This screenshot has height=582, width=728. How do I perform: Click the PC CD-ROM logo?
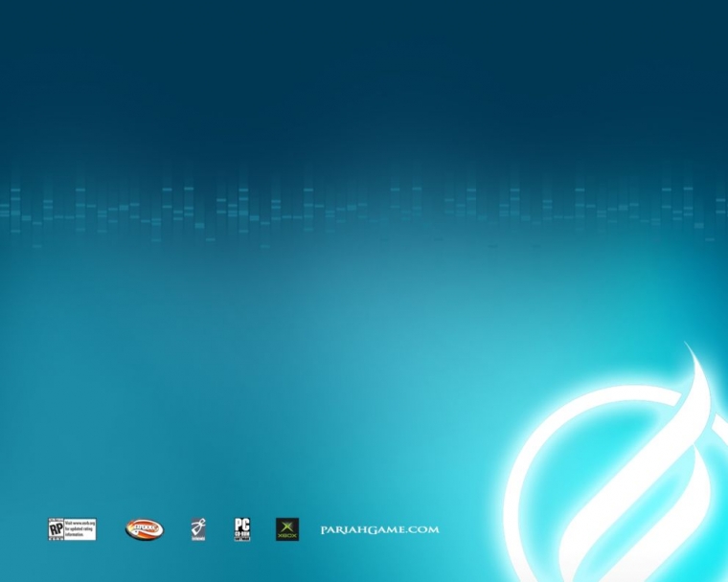coord(242,529)
